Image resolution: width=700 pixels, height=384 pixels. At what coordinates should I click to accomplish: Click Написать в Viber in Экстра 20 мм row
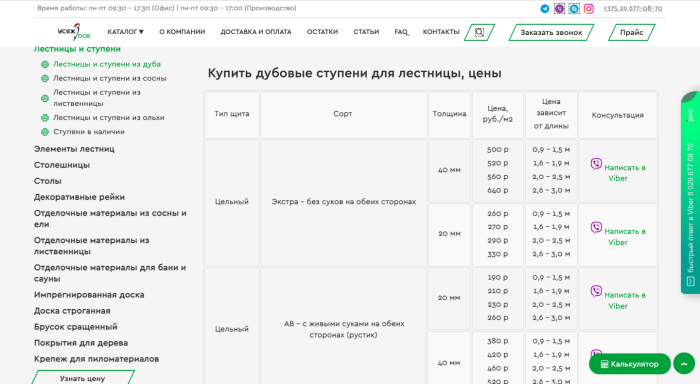coord(625,237)
